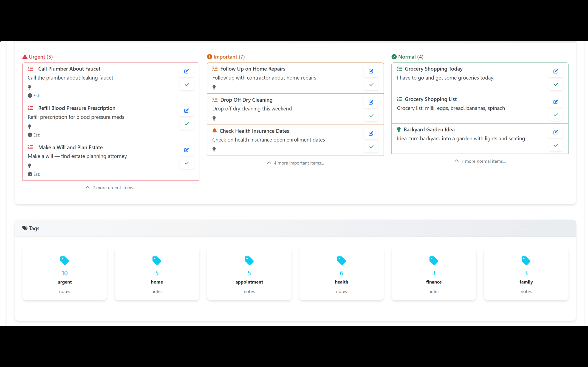Click lightbulb under Check Health Insurance Dates

tap(214, 149)
